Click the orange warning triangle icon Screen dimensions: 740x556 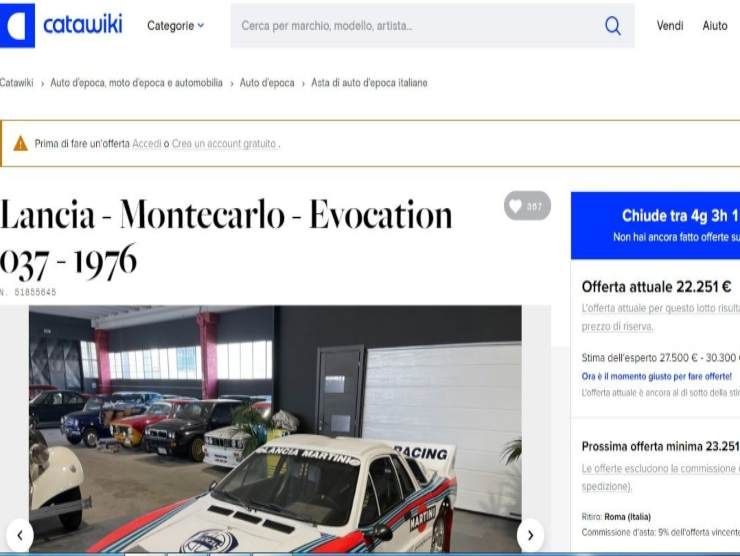tap(20, 143)
